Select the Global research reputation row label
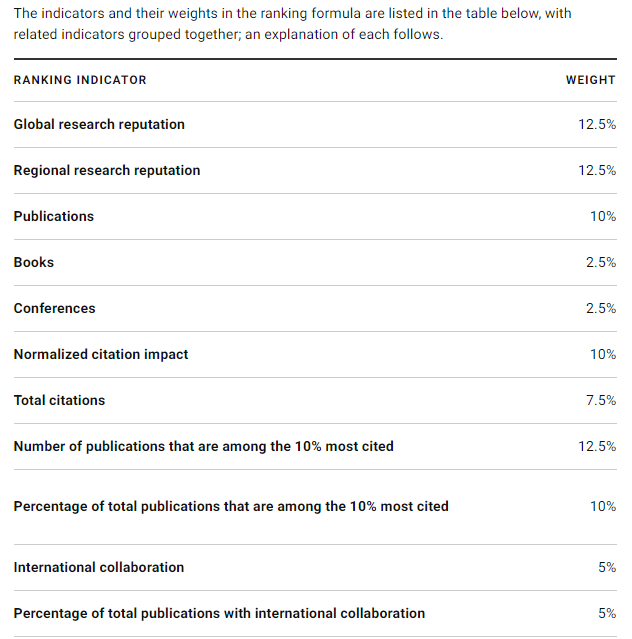This screenshot has width=632, height=639. [x=99, y=125]
